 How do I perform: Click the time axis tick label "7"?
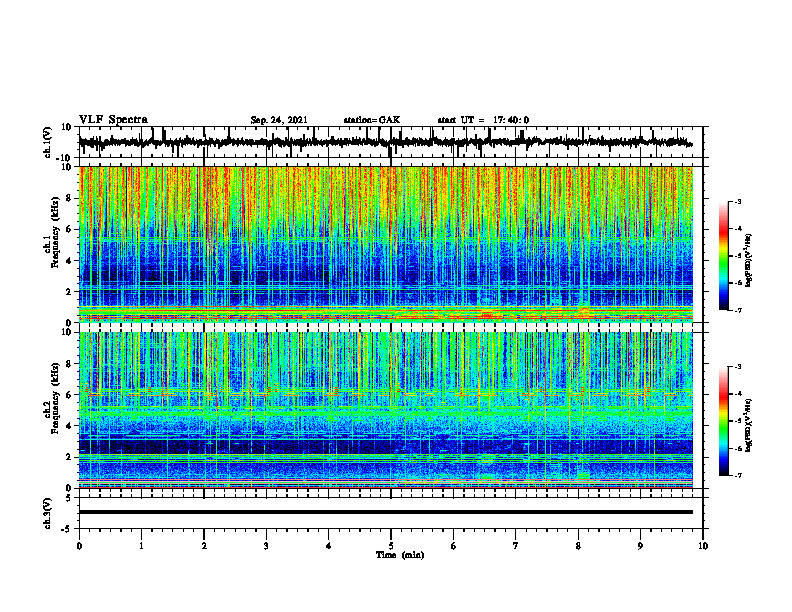coord(516,546)
